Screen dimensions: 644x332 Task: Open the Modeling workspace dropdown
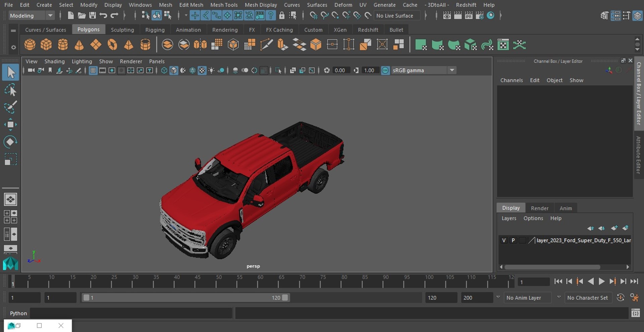(31, 15)
